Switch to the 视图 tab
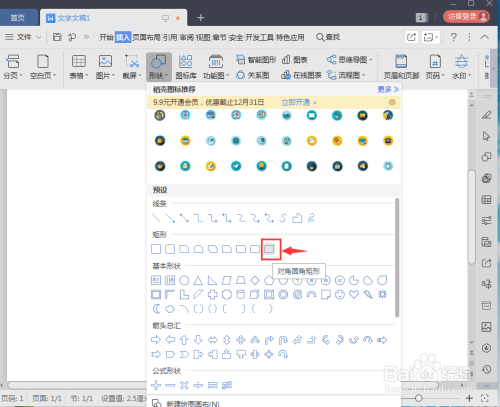The width and height of the screenshot is (500, 407). coord(203,37)
